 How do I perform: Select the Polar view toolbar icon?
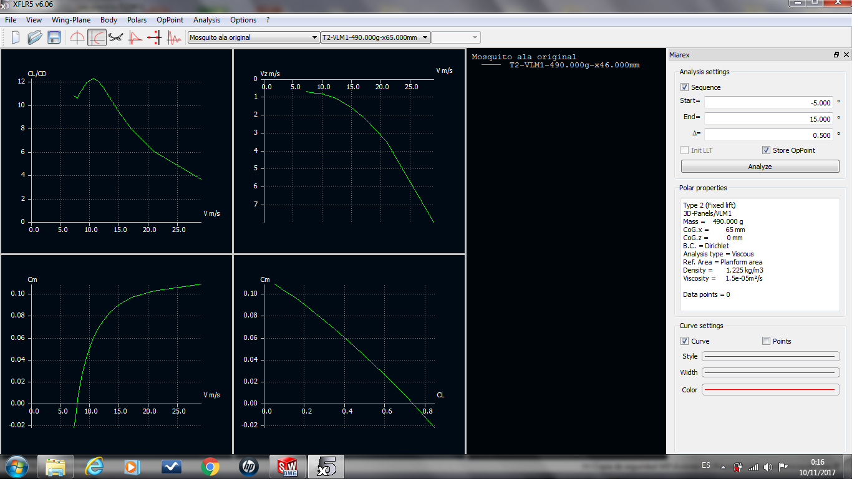tap(97, 37)
